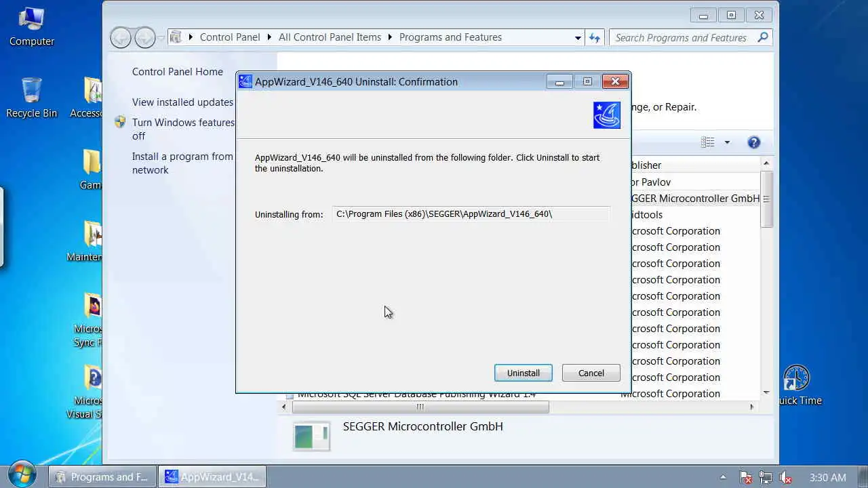Minimize the AppWizard uninstall dialog
Image resolution: width=868 pixels, height=488 pixels.
click(x=559, y=82)
